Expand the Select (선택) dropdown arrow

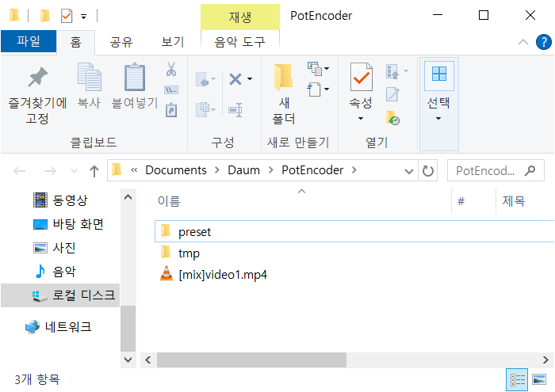pos(438,118)
